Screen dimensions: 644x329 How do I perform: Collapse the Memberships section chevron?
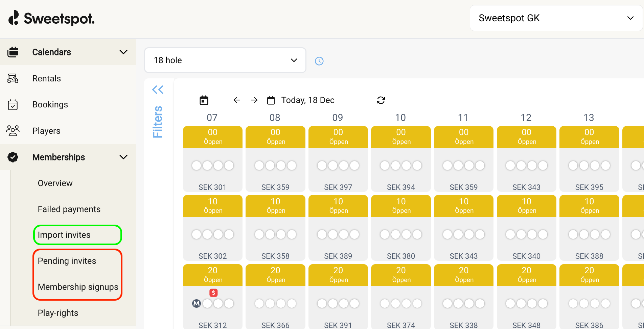[x=123, y=157]
